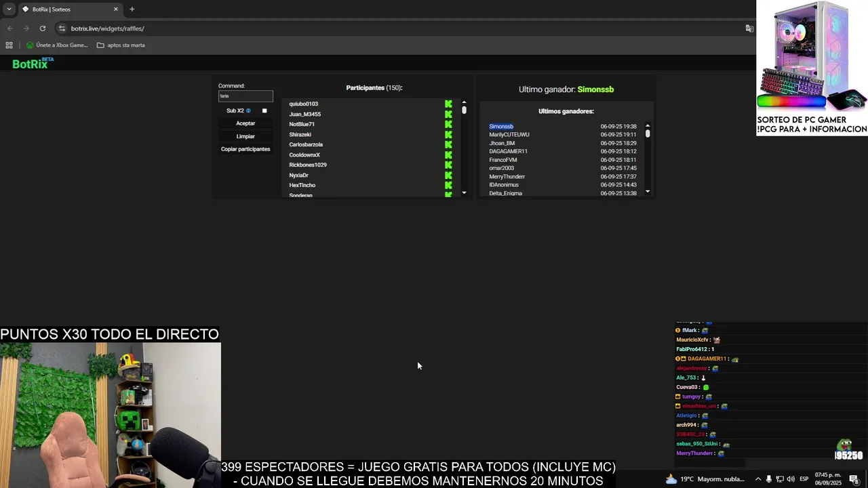Viewport: 868px width, 488px height.
Task: Open the microphone tray icon
Action: tap(769, 479)
